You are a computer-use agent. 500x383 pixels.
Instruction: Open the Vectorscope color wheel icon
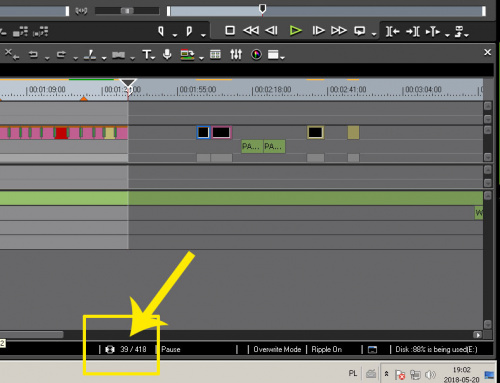pyautogui.click(x=256, y=54)
